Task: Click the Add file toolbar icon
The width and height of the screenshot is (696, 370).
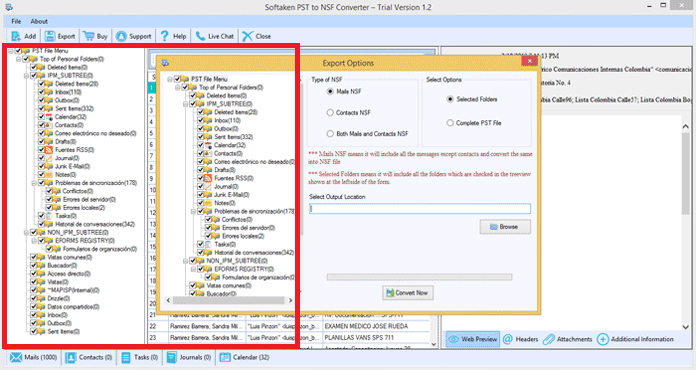Action: tap(16, 36)
